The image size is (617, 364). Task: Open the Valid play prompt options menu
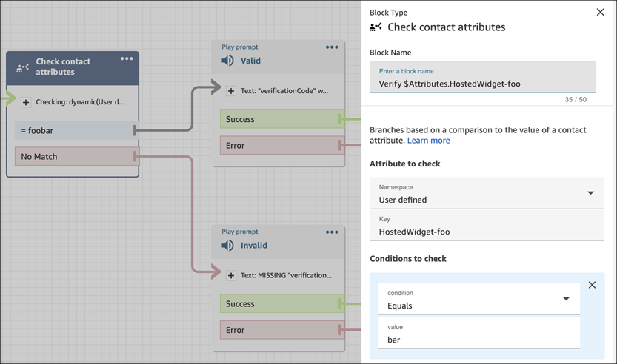(332, 47)
